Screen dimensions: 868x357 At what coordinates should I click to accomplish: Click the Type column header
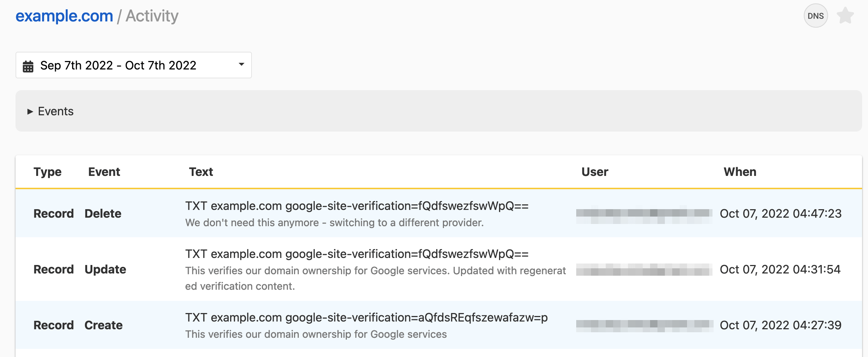click(x=47, y=172)
